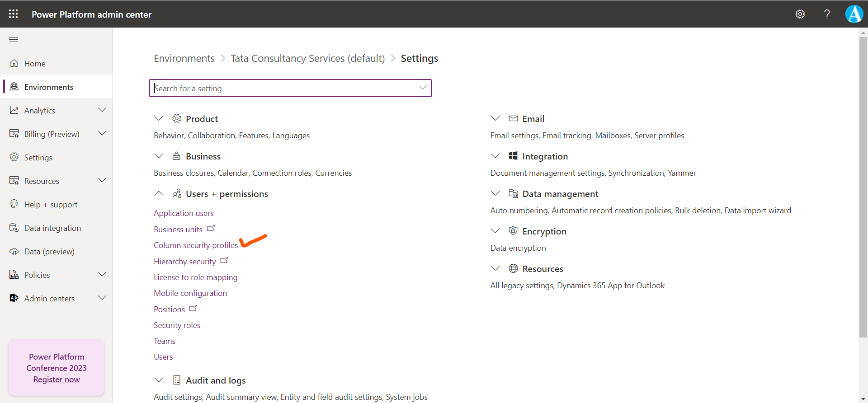Expand the Product settings section
This screenshot has width=868, height=403.
[159, 119]
